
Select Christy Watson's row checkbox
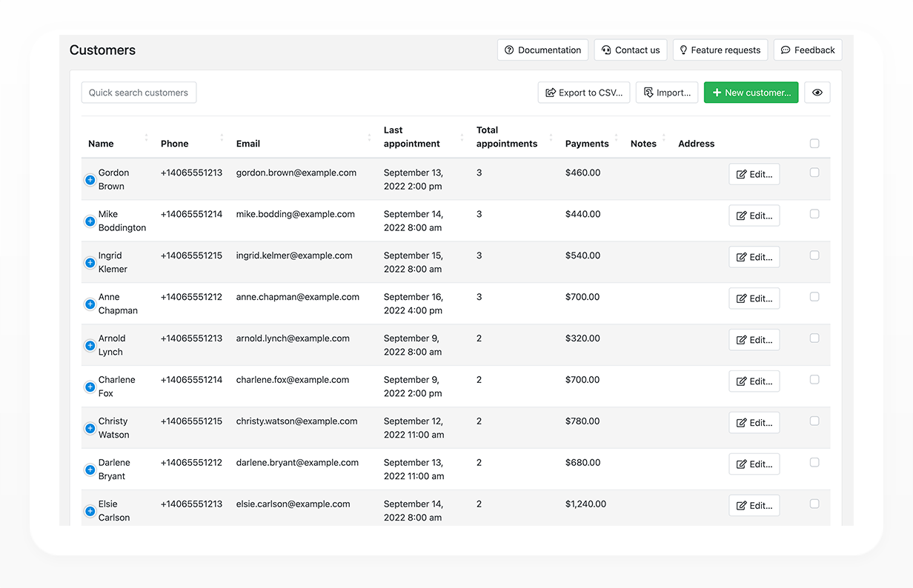814,421
